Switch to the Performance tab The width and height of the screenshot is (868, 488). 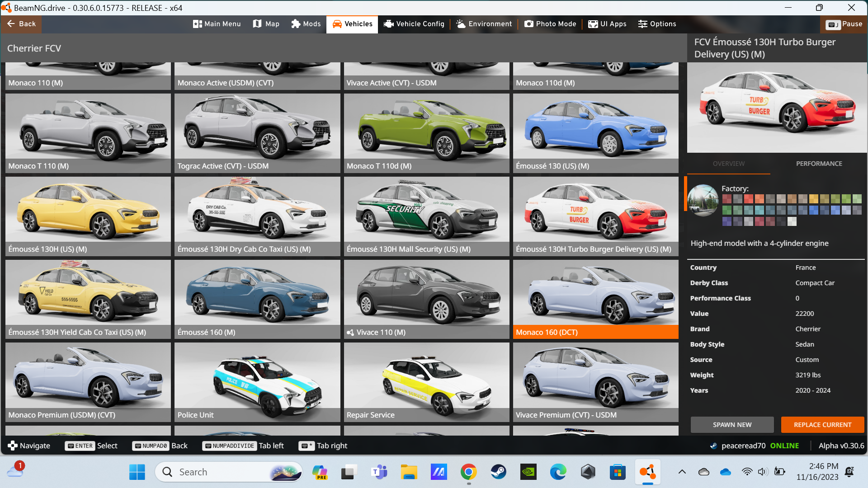coord(819,164)
